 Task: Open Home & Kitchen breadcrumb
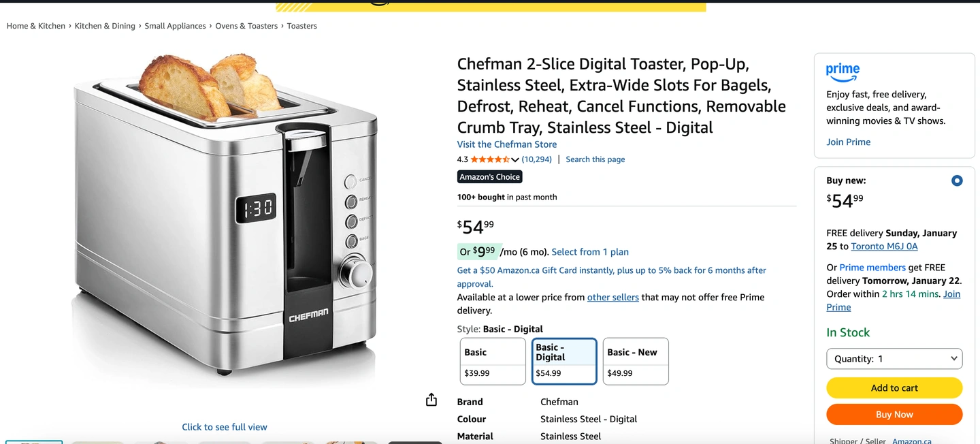click(36, 26)
